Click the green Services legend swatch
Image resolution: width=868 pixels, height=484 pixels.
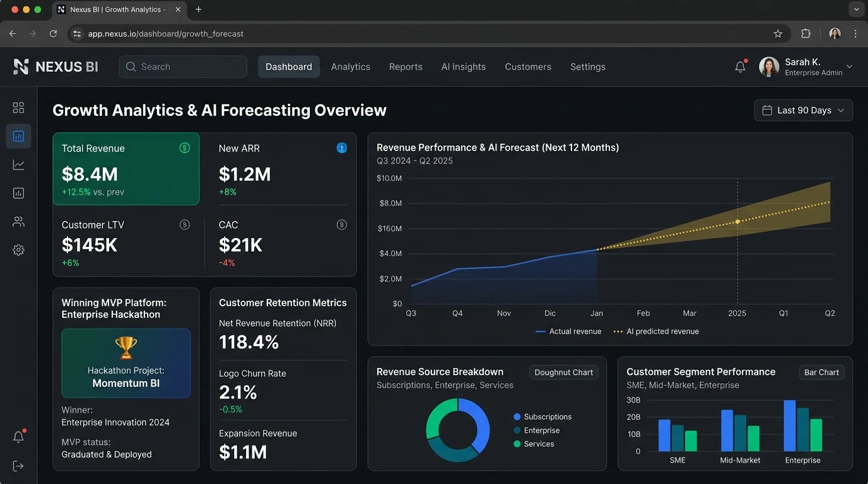point(517,444)
